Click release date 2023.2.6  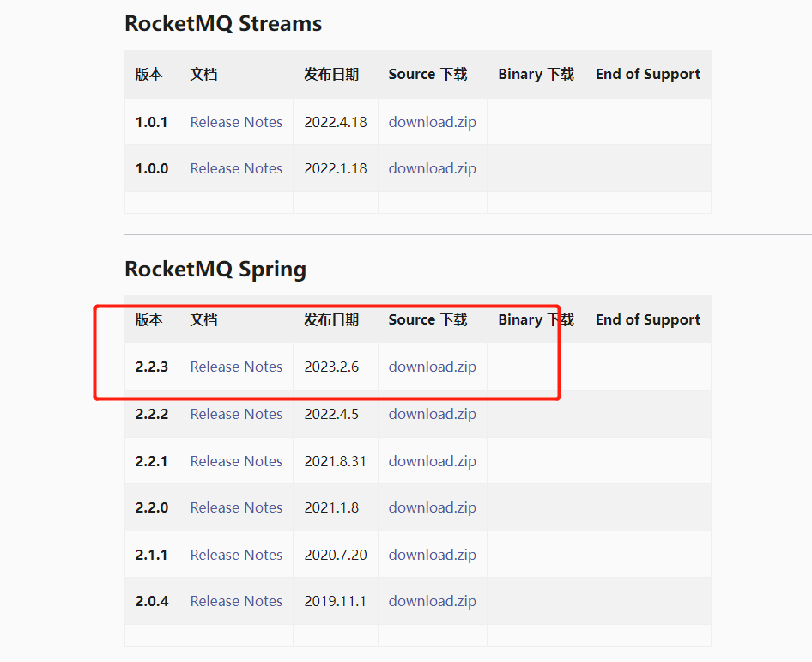331,367
